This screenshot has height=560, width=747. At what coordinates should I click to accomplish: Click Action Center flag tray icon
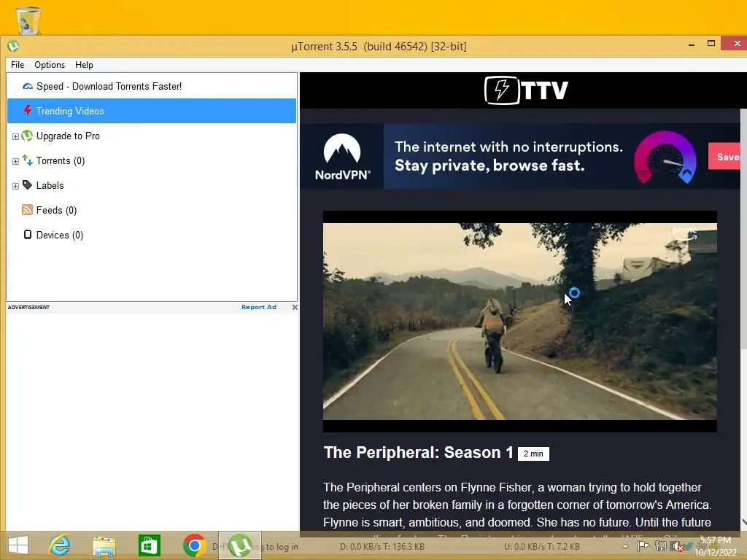(x=643, y=546)
